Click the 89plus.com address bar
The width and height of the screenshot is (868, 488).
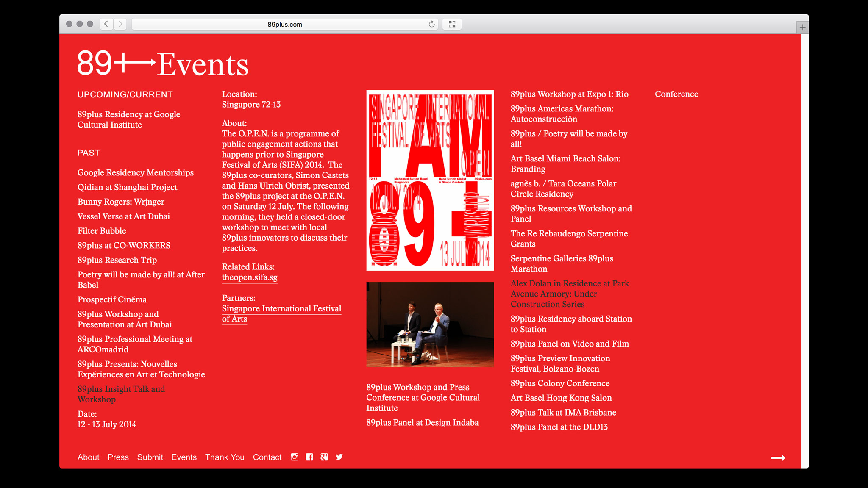(x=285, y=24)
